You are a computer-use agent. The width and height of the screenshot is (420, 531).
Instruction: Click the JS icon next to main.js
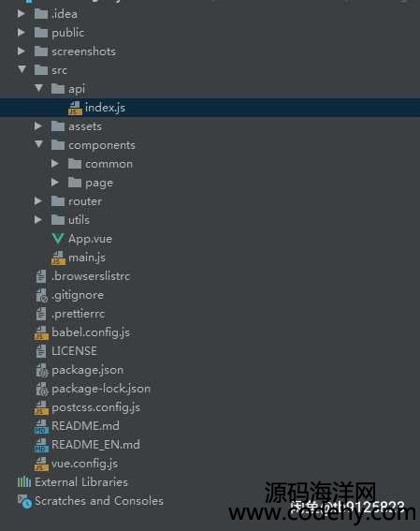[58, 258]
